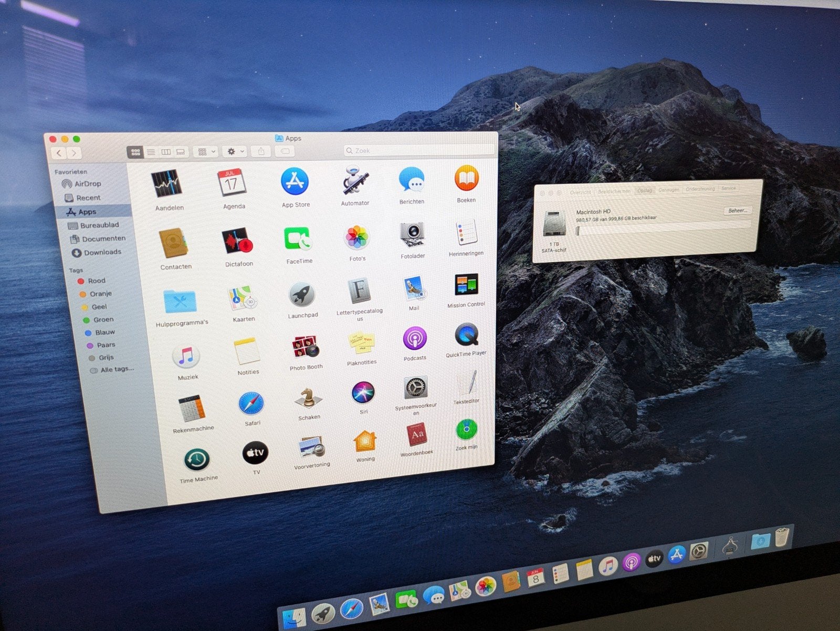Image resolution: width=840 pixels, height=631 pixels.
Task: Go back with Finder's back arrow
Action: pos(59,153)
